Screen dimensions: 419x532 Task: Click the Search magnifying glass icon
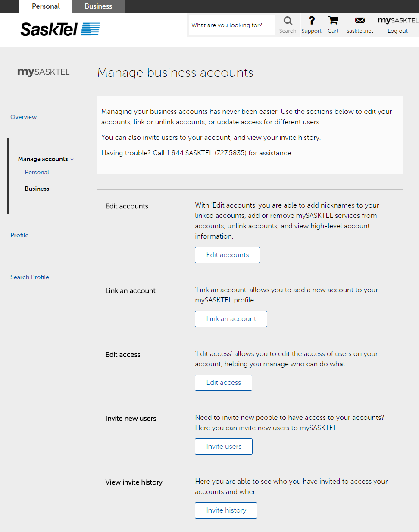288,21
